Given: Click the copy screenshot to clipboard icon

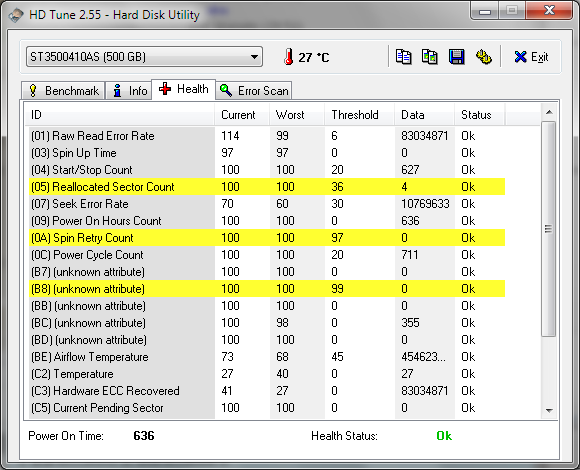Looking at the screenshot, I should [x=429, y=57].
